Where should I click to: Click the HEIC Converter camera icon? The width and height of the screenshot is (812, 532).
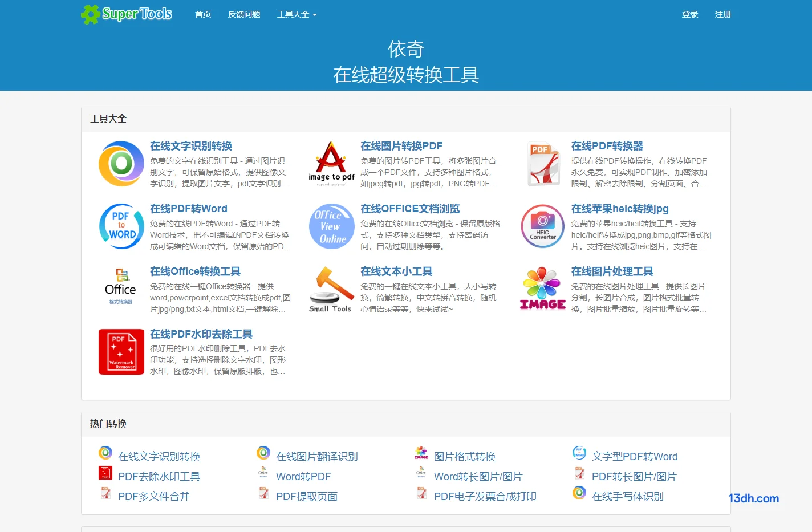[543, 226]
